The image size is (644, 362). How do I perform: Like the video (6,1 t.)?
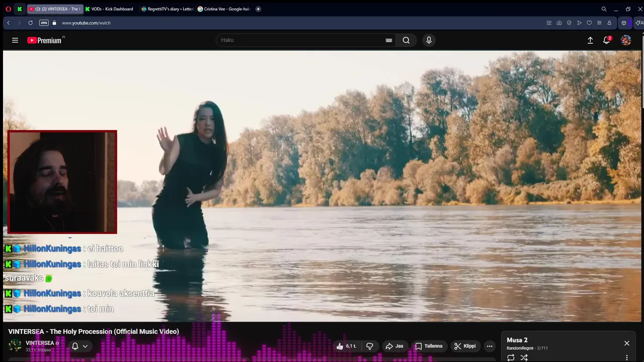[346, 346]
